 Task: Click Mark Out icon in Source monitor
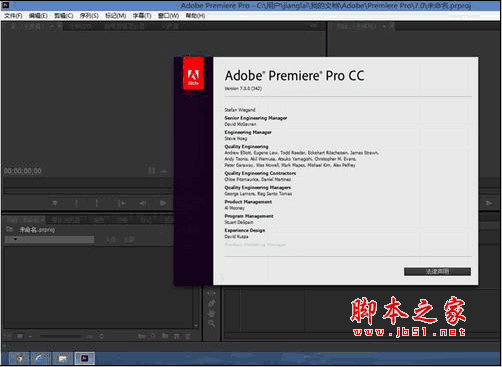(x=97, y=203)
